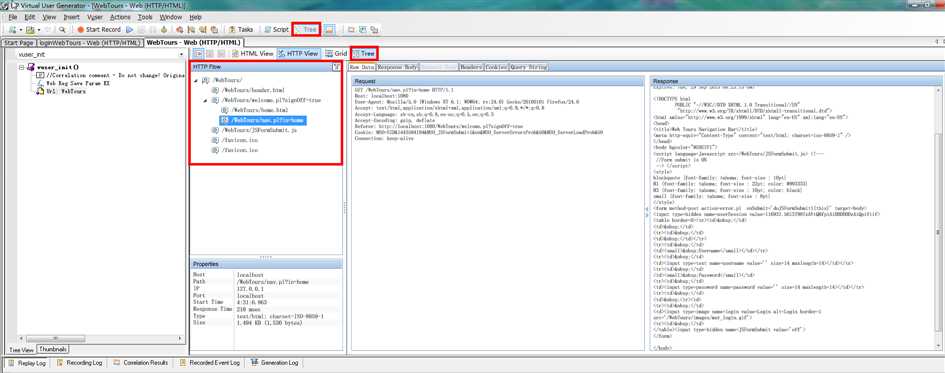Open the new script dropdown arrow
Screen dimensions: 945x373
click(20, 29)
